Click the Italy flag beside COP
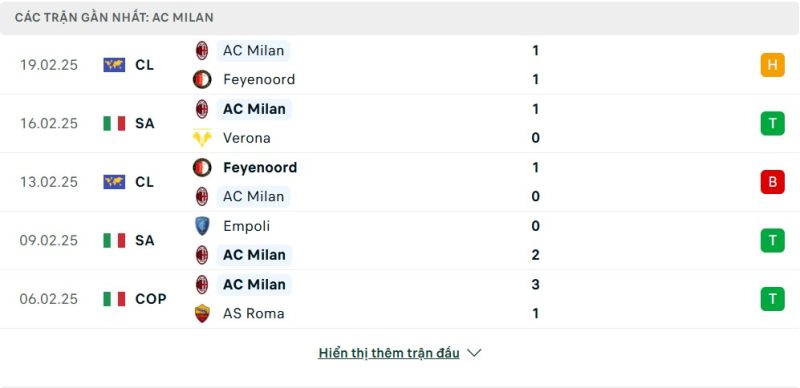Viewport: 800px width, 388px height. (x=114, y=299)
